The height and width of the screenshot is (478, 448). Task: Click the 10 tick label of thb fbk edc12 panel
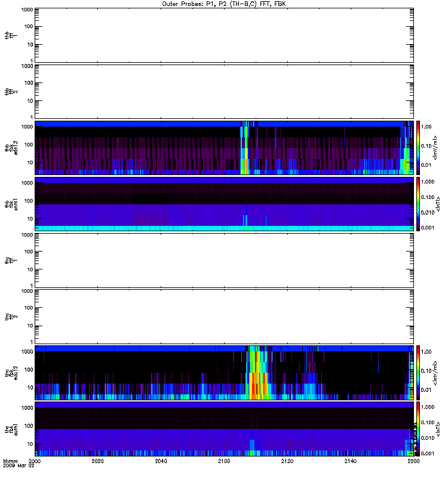tap(30, 163)
